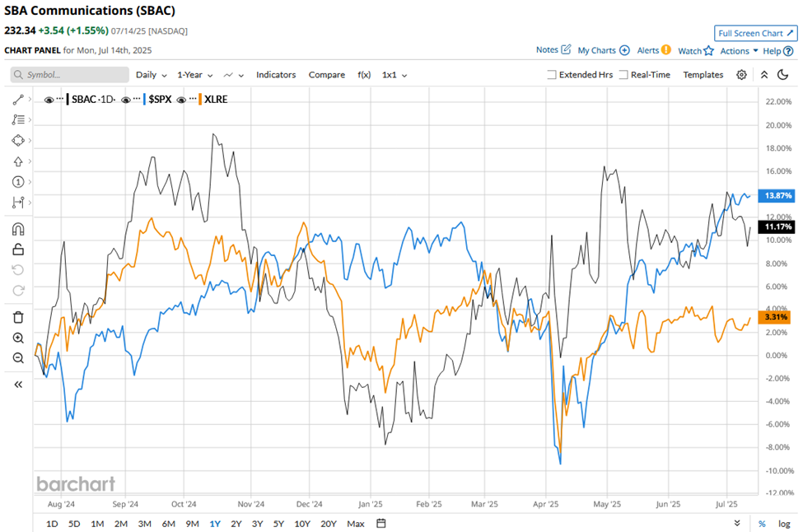Open Full Screen Chart

tap(756, 33)
